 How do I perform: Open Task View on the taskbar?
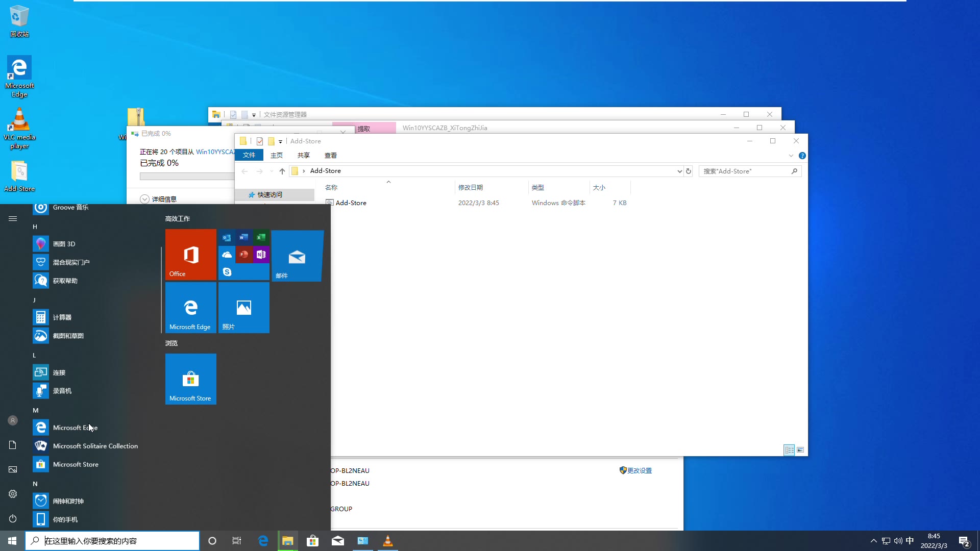click(x=237, y=541)
